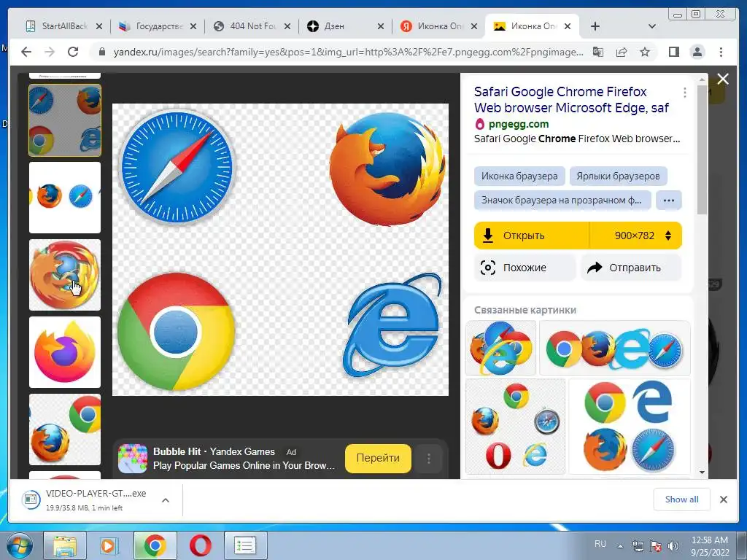Open the Windows Start menu
This screenshot has height=560, width=747.
coord(19,545)
